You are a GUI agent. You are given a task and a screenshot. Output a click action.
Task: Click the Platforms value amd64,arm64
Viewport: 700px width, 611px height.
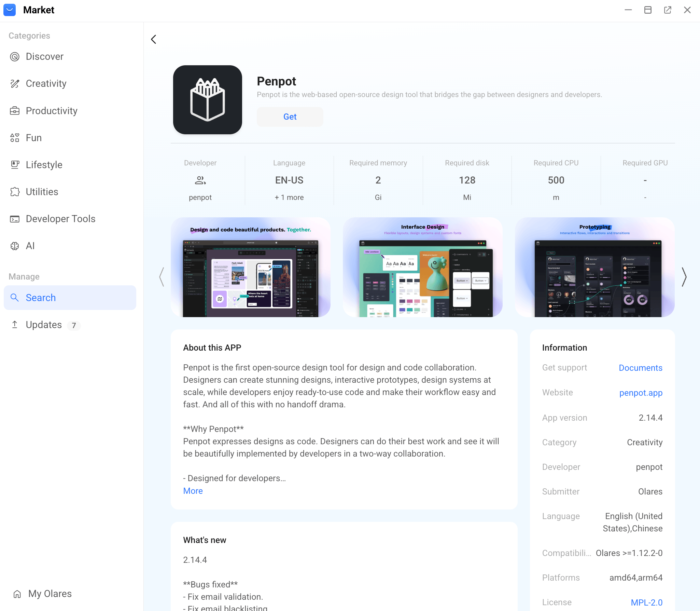click(636, 578)
